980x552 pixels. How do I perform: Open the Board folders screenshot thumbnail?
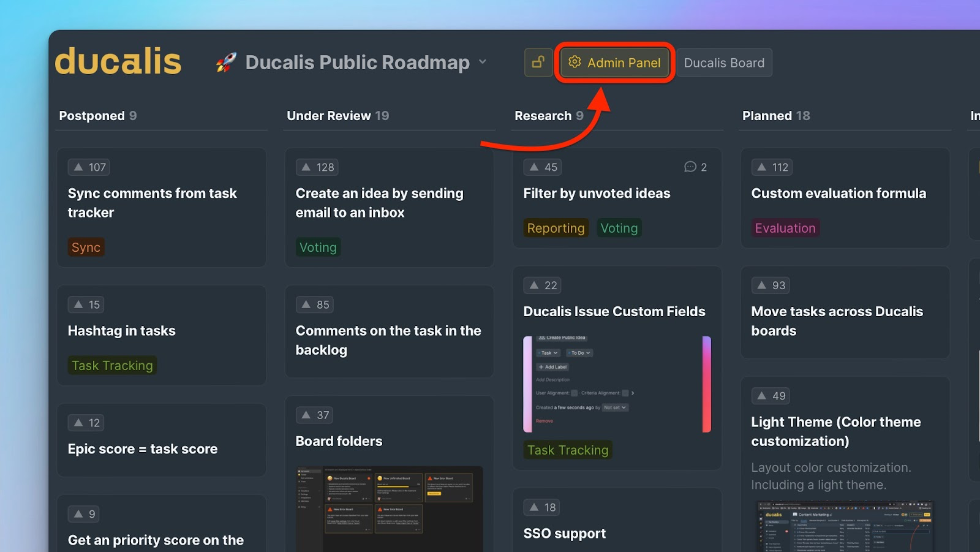[x=390, y=509]
